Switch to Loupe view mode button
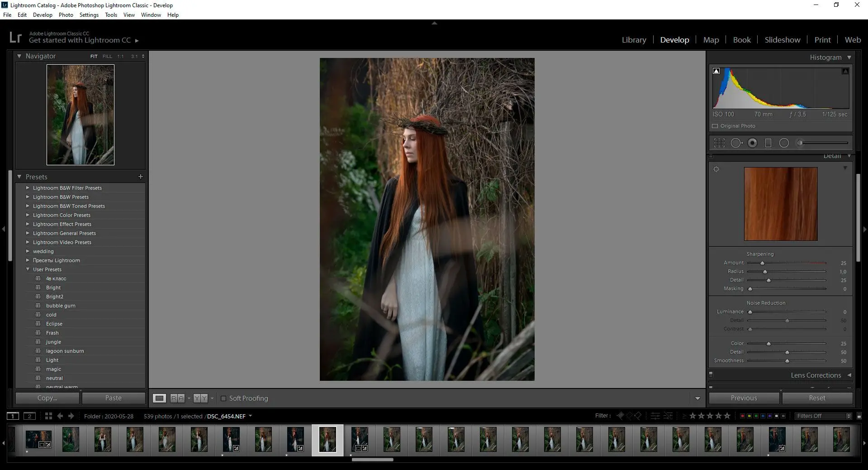 (x=159, y=398)
